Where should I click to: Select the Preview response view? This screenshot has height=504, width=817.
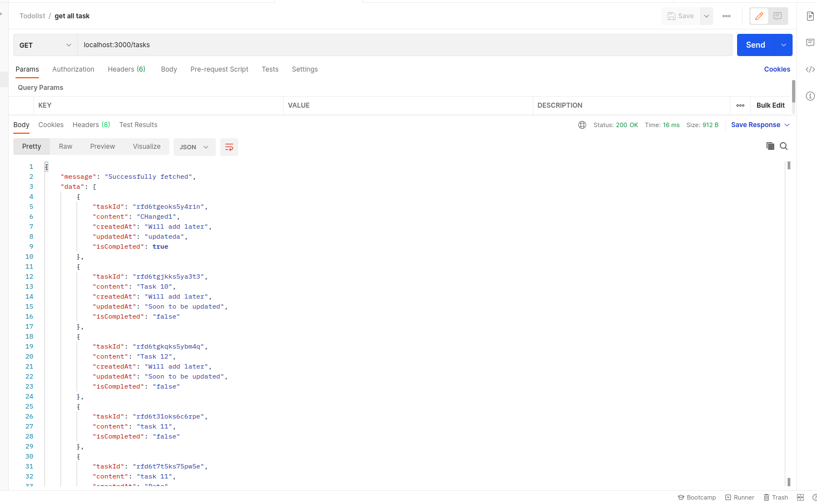tap(103, 147)
